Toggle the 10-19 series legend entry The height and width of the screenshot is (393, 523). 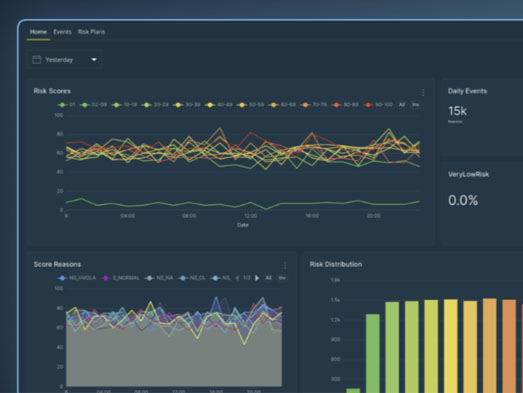[x=124, y=105]
